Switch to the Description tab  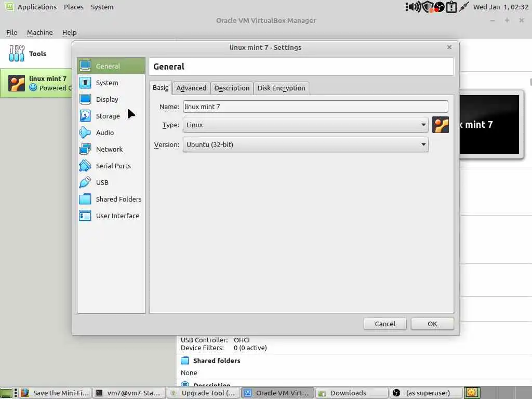click(232, 88)
